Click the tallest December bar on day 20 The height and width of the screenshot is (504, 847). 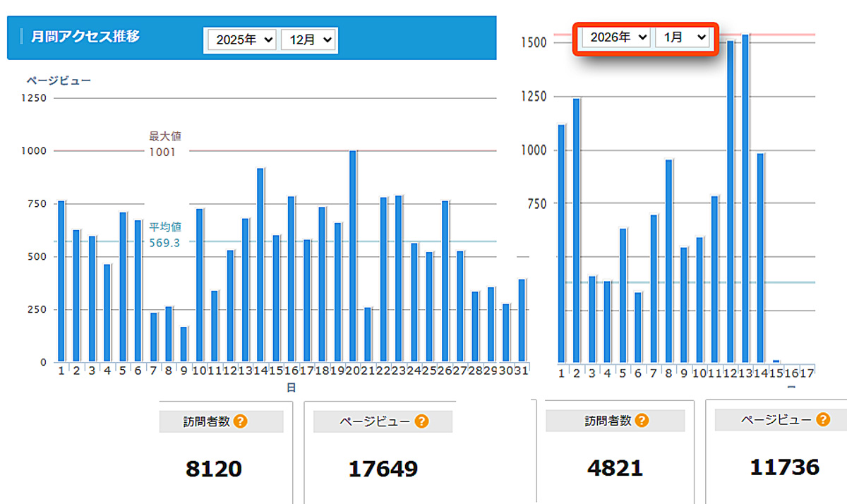coord(352,256)
